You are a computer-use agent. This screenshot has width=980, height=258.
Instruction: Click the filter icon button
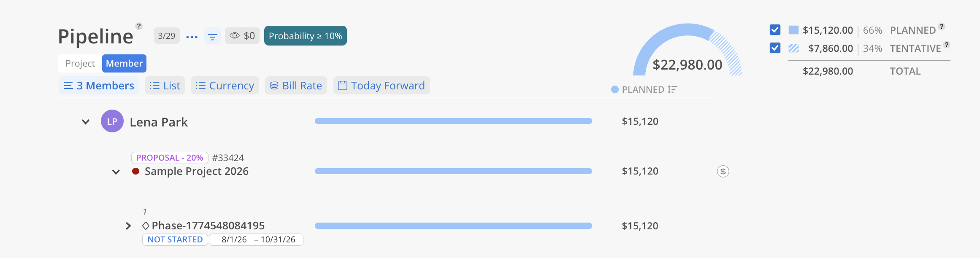click(213, 37)
